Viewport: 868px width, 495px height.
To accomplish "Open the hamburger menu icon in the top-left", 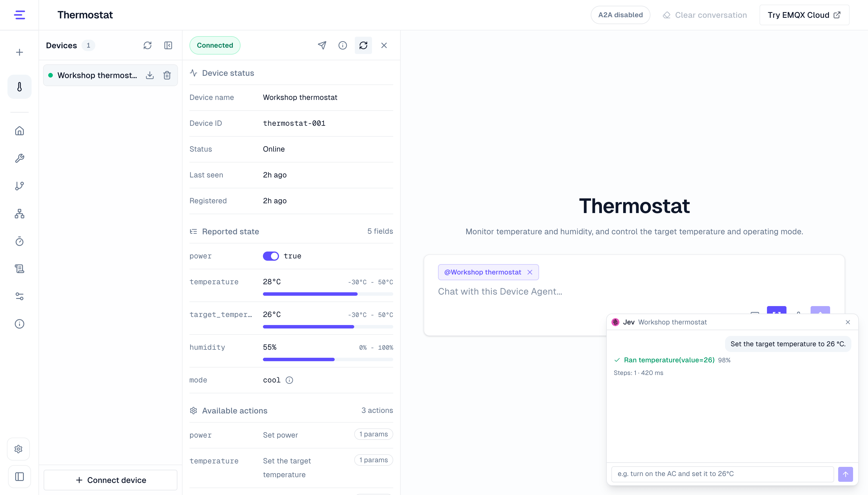I will click(19, 15).
